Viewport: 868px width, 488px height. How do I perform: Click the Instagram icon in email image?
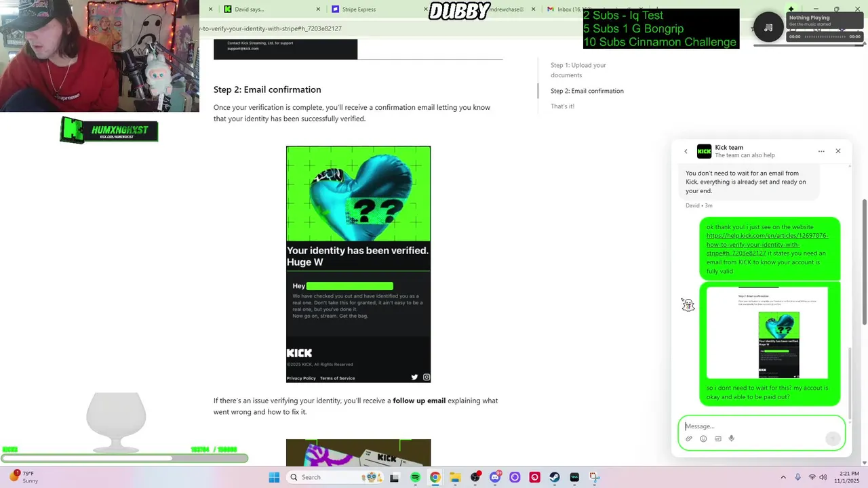pos(427,378)
